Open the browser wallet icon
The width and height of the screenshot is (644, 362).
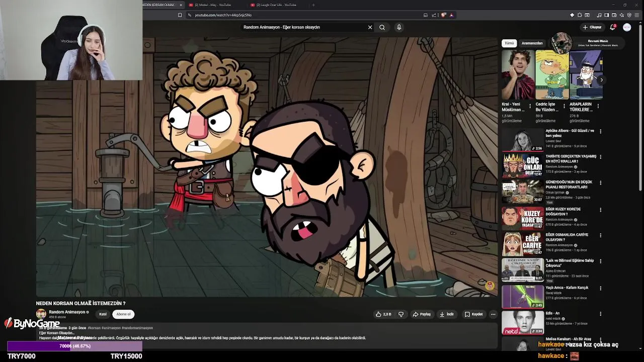pyautogui.click(x=614, y=15)
